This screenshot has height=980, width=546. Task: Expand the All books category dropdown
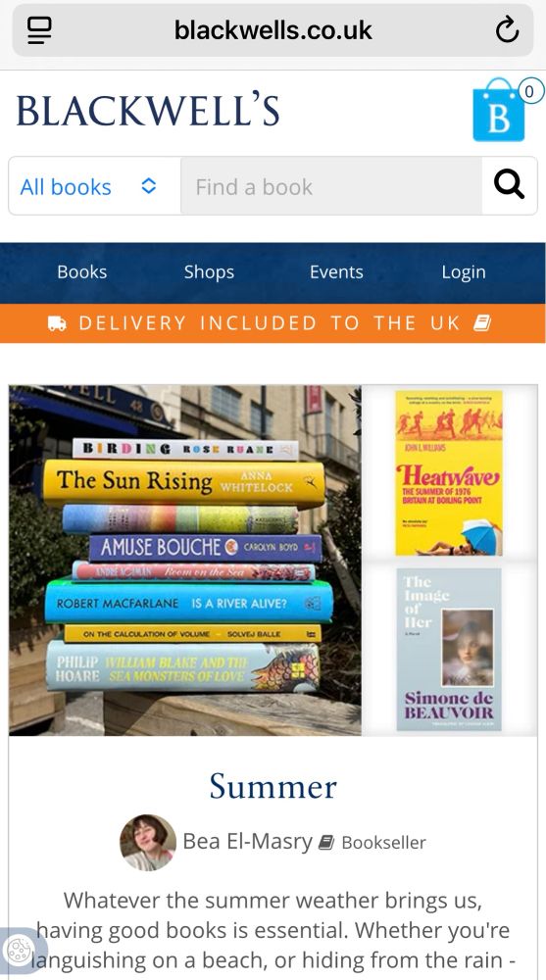94,186
